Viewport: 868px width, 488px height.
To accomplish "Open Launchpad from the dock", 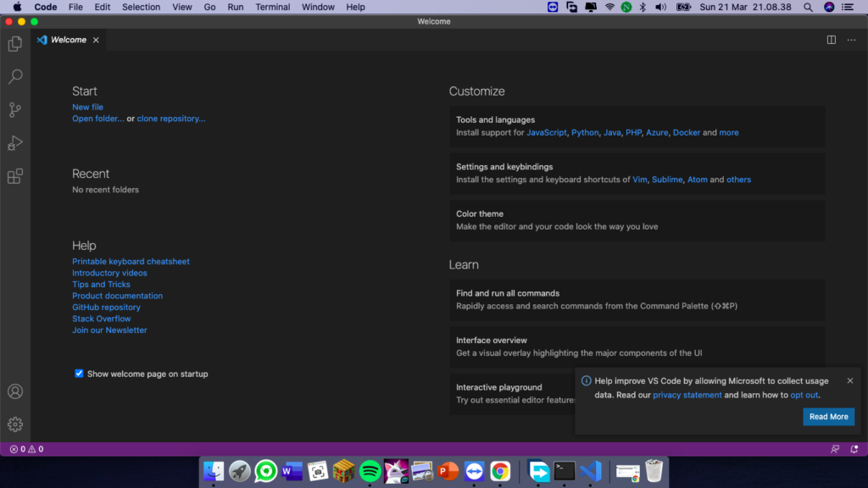I will click(x=239, y=471).
